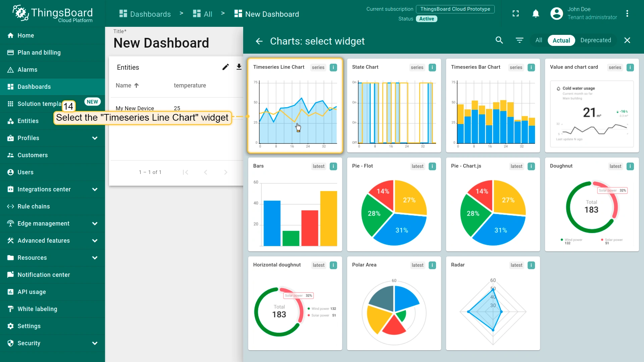Open Rule chains from sidebar
The height and width of the screenshot is (362, 644).
pos(34,206)
